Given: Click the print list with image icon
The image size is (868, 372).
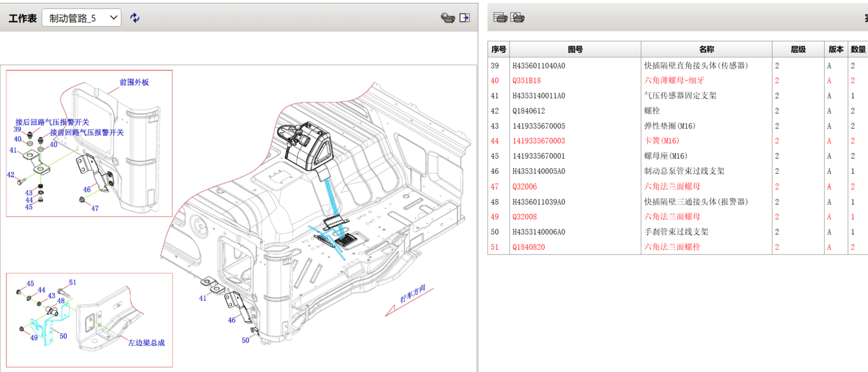Looking at the screenshot, I should pyautogui.click(x=518, y=18).
